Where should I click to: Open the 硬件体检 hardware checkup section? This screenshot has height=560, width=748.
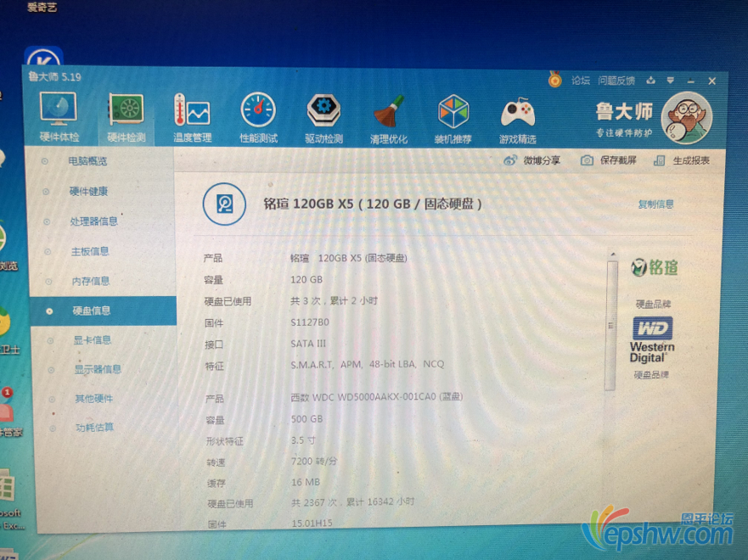pos(59,118)
